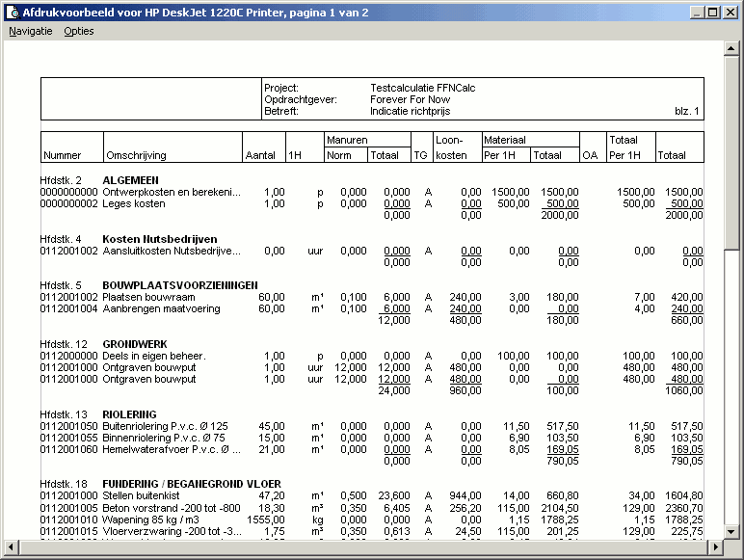Click the horizontal scrollbar left arrow
The height and width of the screenshot is (560, 744).
pos(12,547)
